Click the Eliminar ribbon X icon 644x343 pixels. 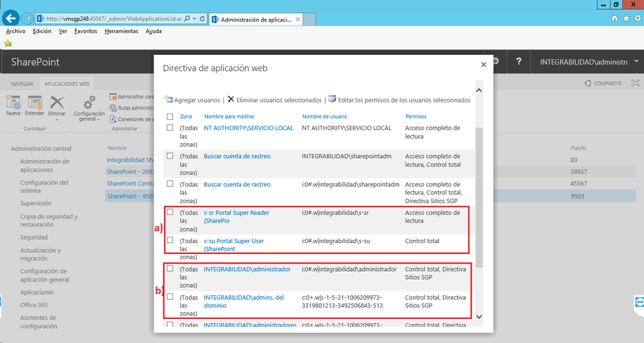57,102
